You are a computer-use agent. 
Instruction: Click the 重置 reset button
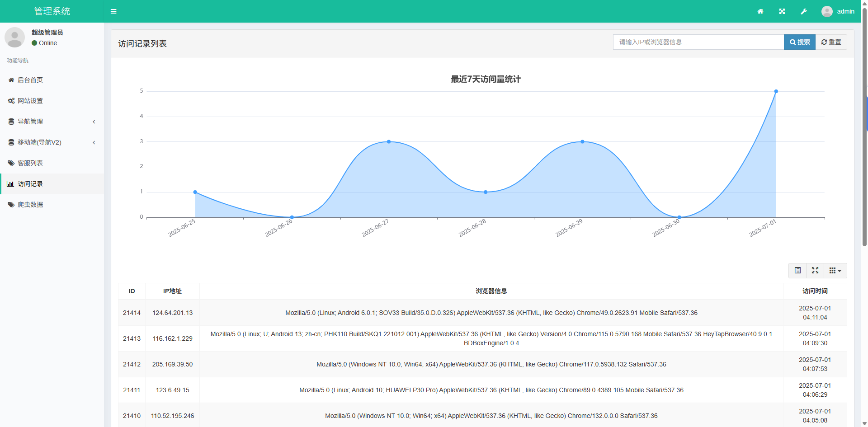click(x=831, y=42)
